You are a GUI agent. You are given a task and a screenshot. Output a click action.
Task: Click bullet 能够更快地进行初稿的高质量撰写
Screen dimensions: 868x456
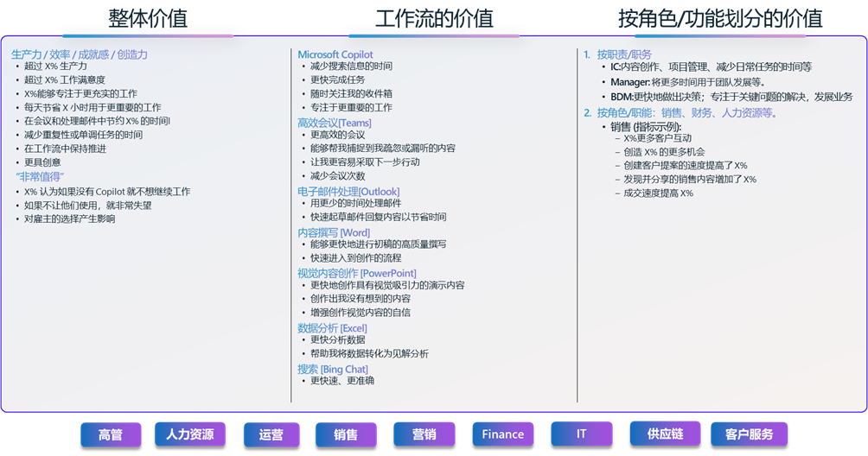click(x=378, y=244)
